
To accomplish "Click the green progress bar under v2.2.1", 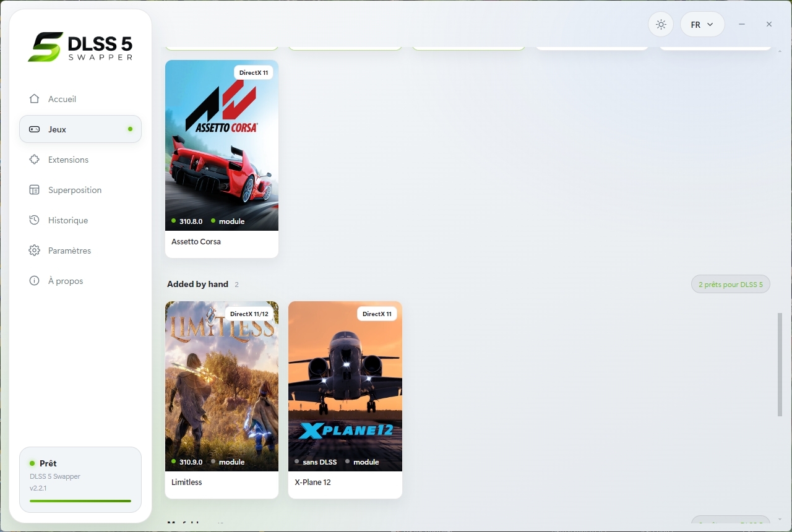I will pyautogui.click(x=80, y=501).
